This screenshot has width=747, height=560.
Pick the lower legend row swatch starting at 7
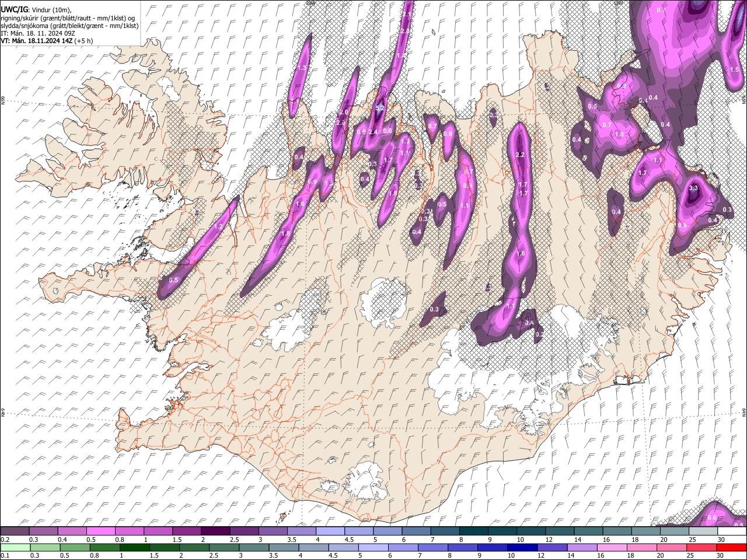[433, 547]
